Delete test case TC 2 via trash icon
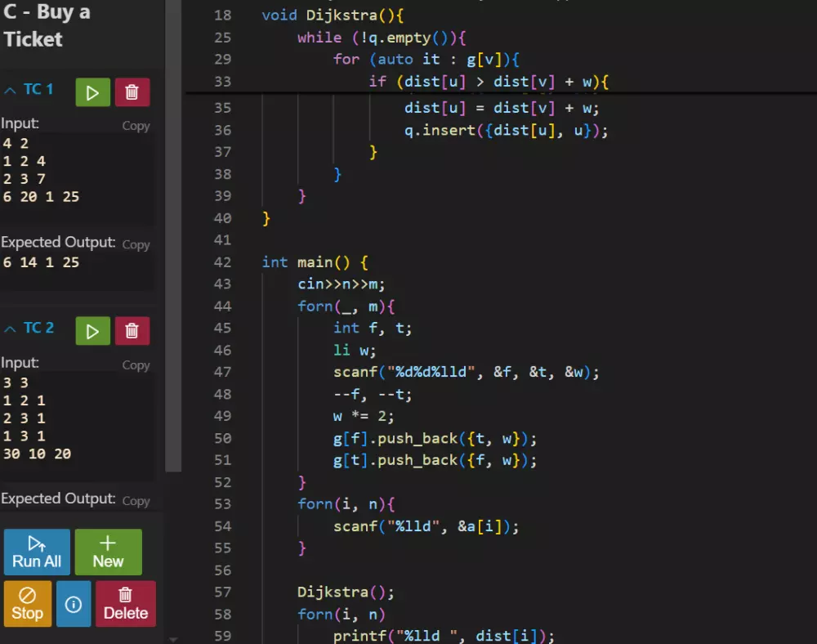Screen dimensions: 817x644 132,330
